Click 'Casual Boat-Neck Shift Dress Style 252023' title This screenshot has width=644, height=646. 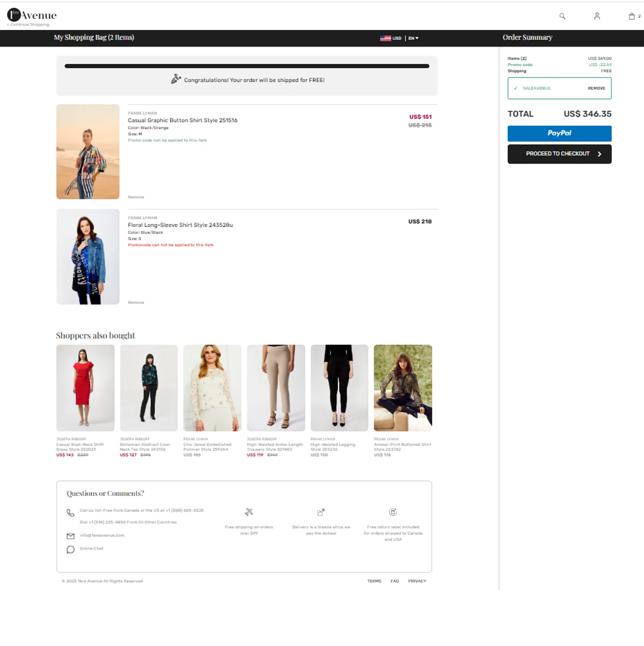(x=80, y=447)
